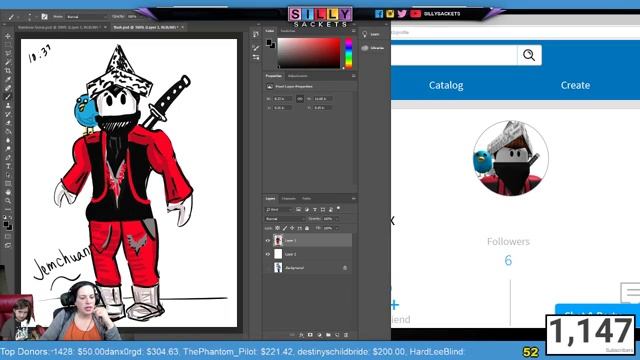The image size is (640, 360).
Task: Open the layer filter Kind dropdown
Action: 279,209
